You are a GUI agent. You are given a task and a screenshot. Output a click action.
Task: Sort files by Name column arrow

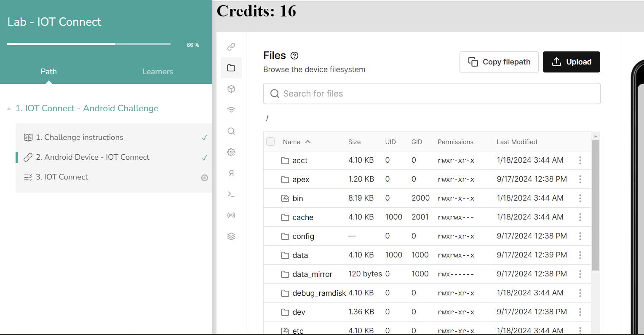[308, 142]
